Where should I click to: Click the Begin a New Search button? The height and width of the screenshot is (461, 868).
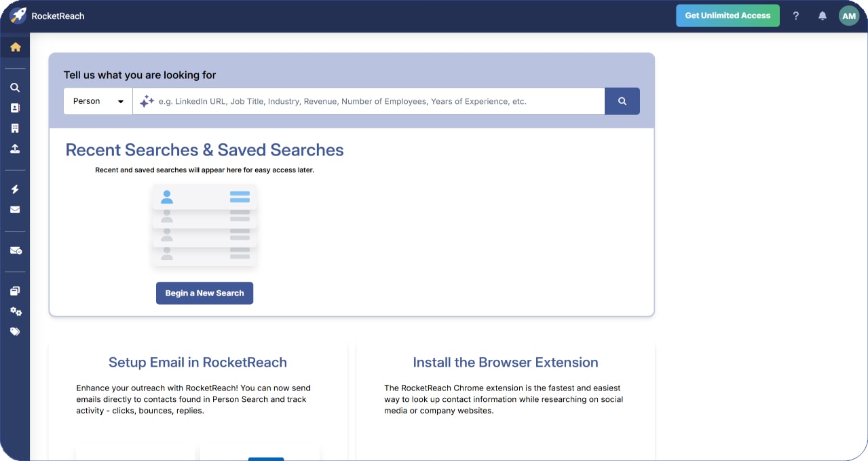point(204,293)
